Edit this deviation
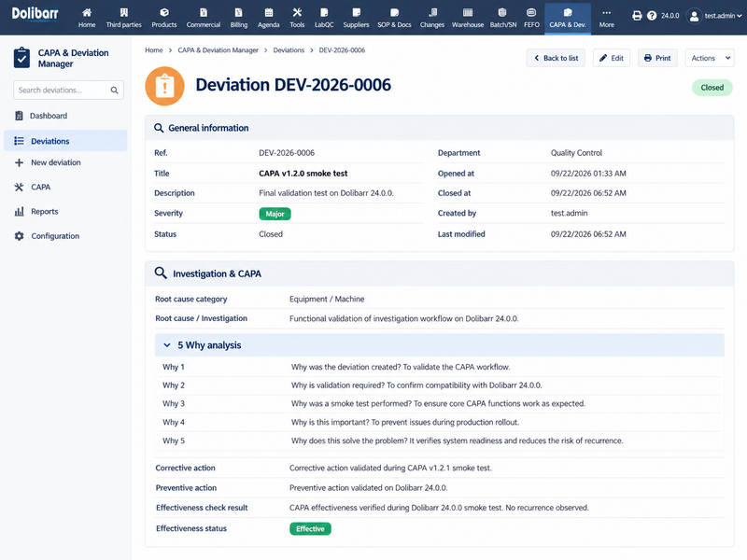 pyautogui.click(x=612, y=58)
